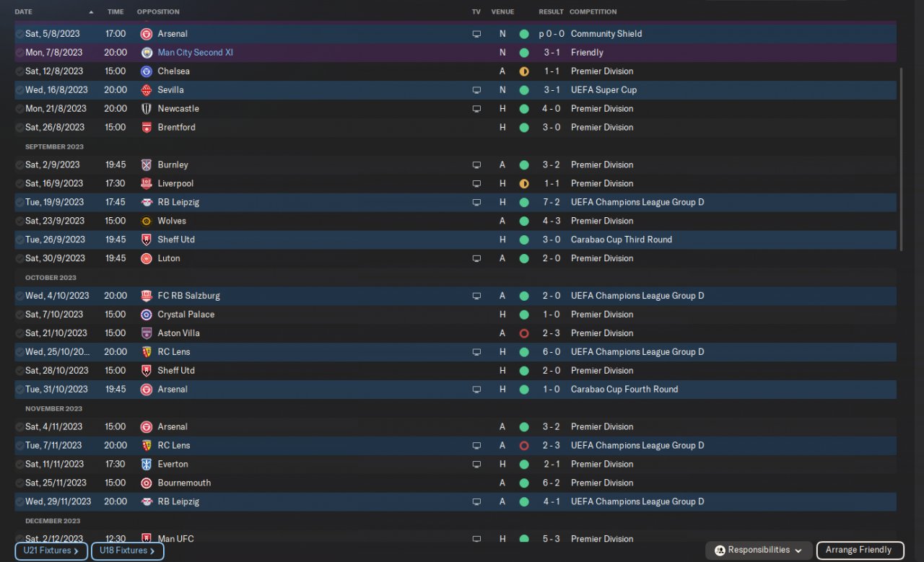Click the Sevilla club badge icon

pyautogui.click(x=147, y=90)
